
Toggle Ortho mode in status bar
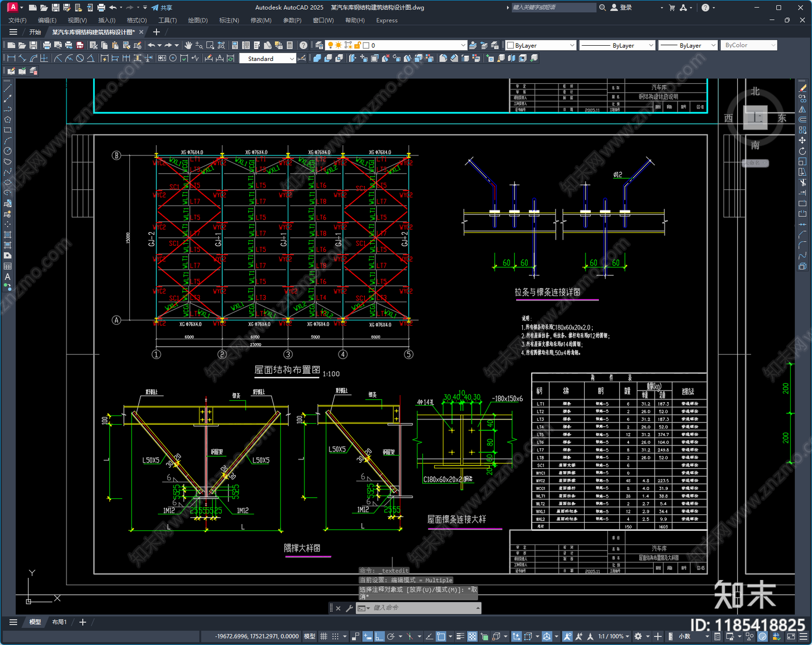(379, 636)
